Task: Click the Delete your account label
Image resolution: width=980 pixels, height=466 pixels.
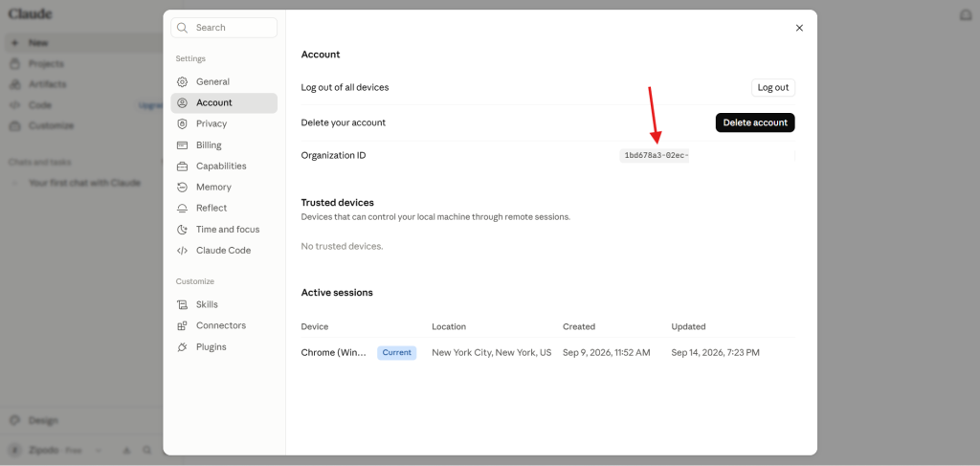Action: click(344, 122)
